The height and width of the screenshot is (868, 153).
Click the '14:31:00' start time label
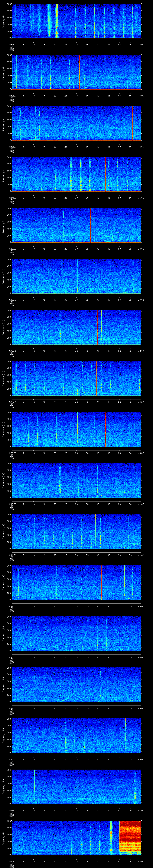click(12, 44)
